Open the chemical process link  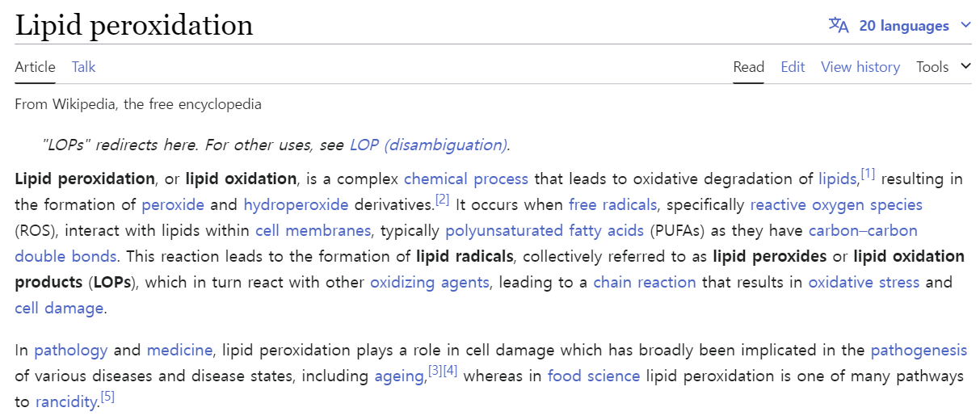[466, 179]
